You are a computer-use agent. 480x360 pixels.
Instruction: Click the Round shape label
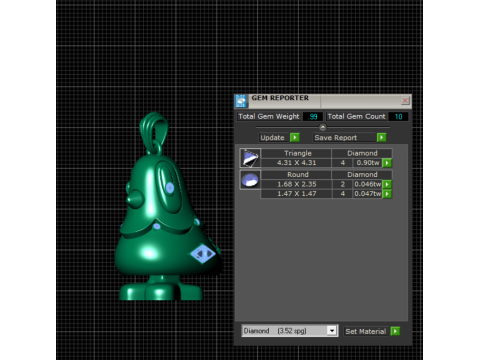[298, 175]
